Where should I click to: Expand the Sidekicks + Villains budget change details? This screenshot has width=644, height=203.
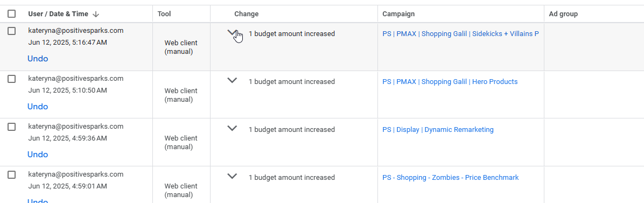tap(233, 33)
